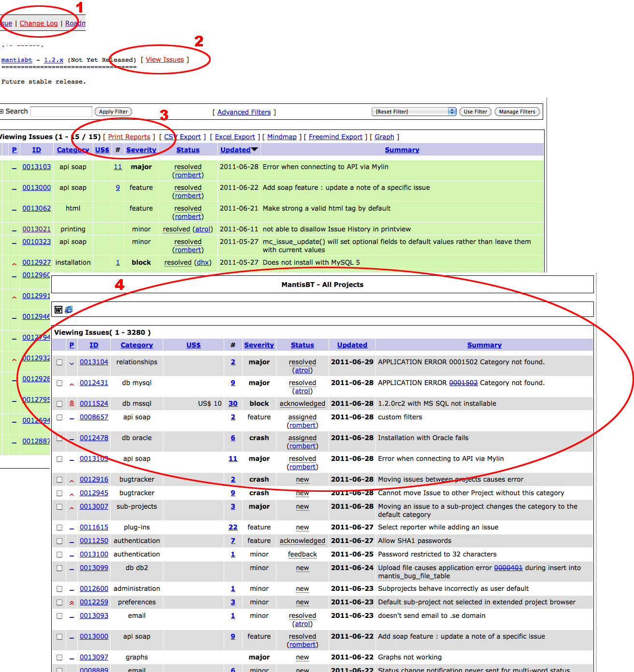Click 'MantisBT - All Projects' title
The image size is (634, 672).
pos(322,285)
